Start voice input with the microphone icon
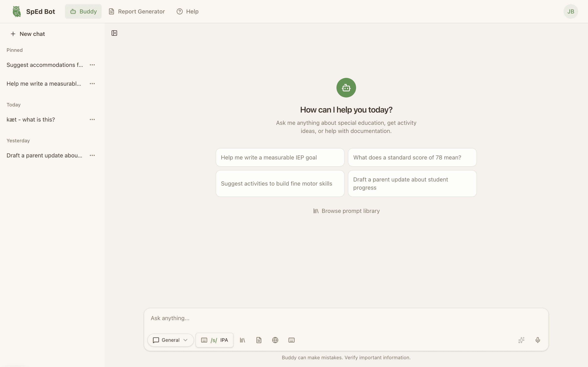Screen dimensions: 588x367 [537, 340]
